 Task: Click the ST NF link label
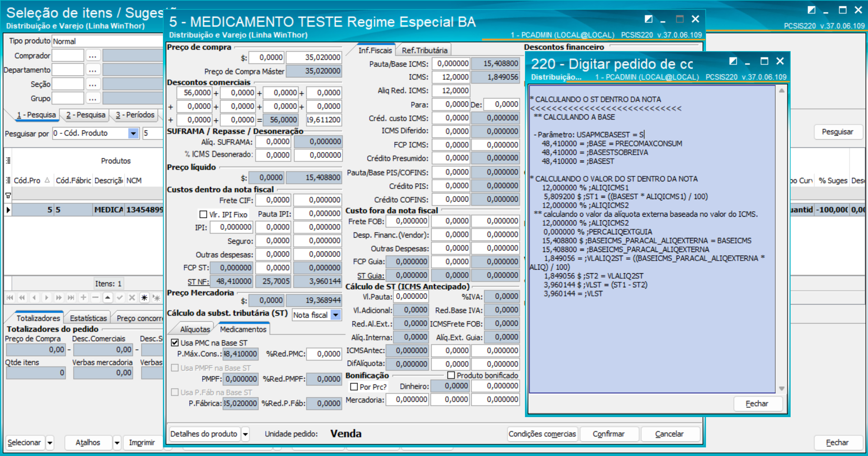[198, 282]
